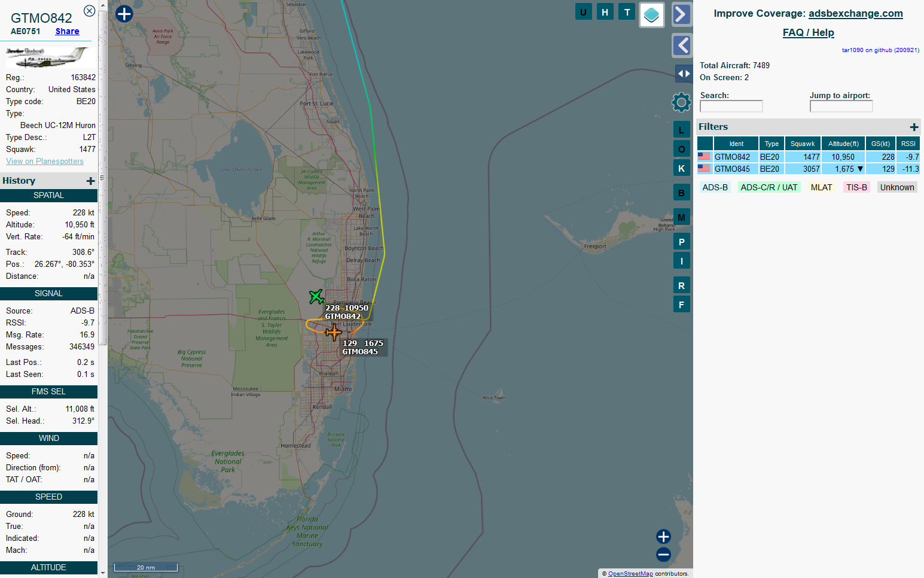Screen dimensions: 924x578
Task: Click the scroll down arrow of info panel
Action: tap(103, 573)
